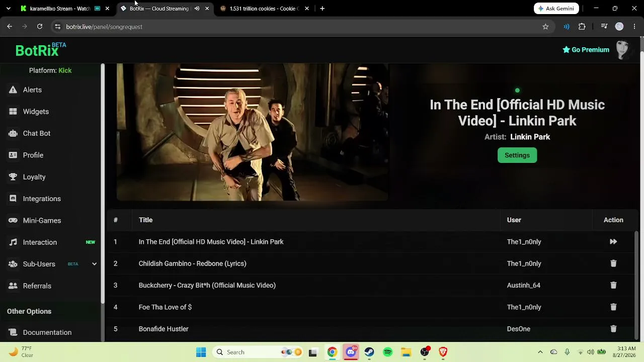Switch to the Cookie Clicker tab

(x=264, y=9)
